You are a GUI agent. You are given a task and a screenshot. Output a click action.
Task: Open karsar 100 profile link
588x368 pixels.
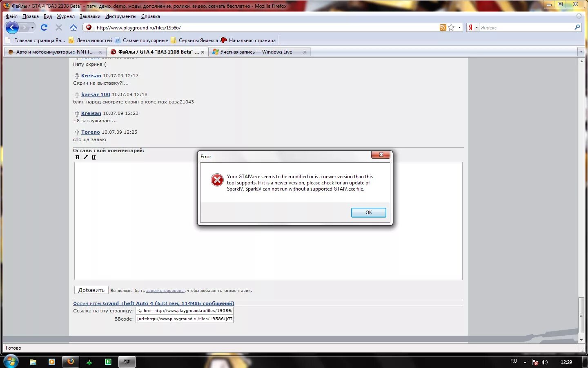[96, 94]
